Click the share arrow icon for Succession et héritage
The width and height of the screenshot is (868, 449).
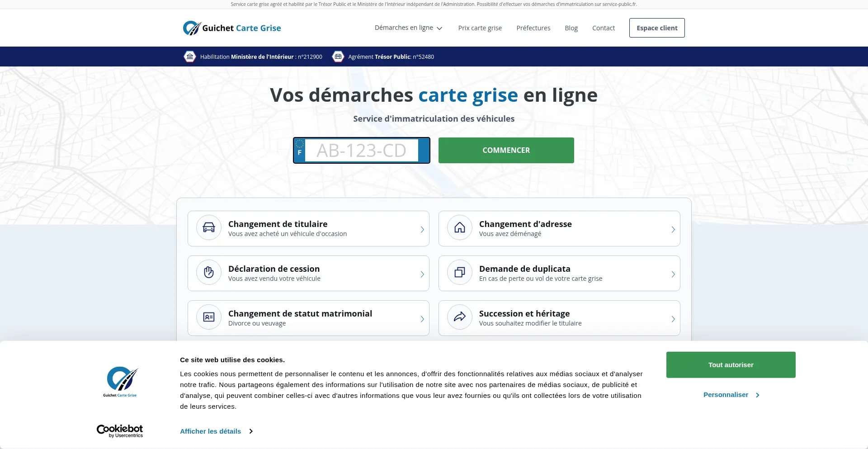click(x=459, y=317)
